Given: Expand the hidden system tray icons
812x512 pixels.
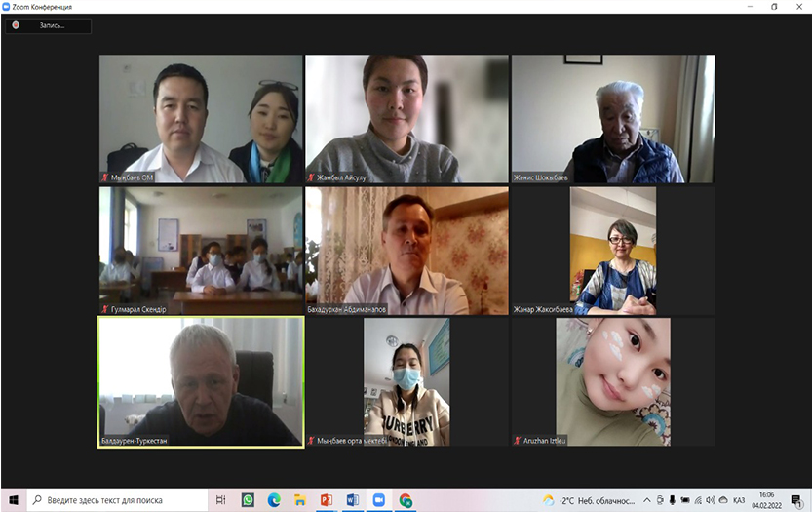Looking at the screenshot, I should click(x=647, y=500).
